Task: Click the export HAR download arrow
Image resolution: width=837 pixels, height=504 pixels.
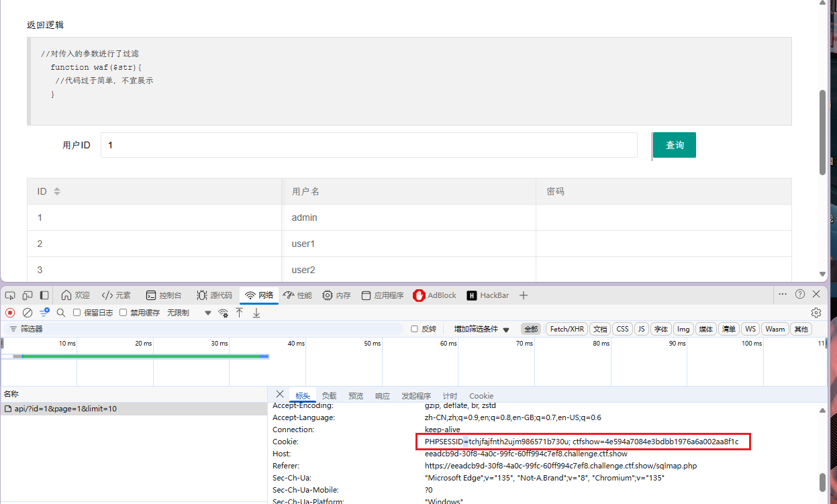Action: click(256, 313)
